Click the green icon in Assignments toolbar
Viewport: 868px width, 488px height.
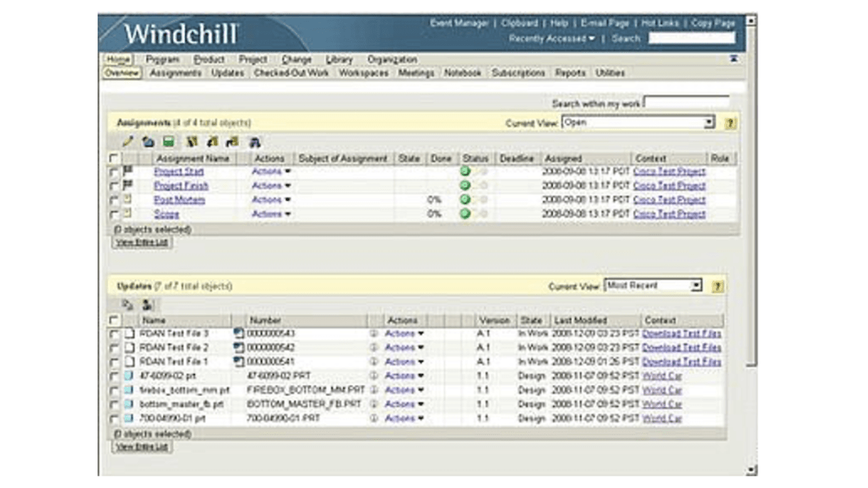click(x=168, y=142)
